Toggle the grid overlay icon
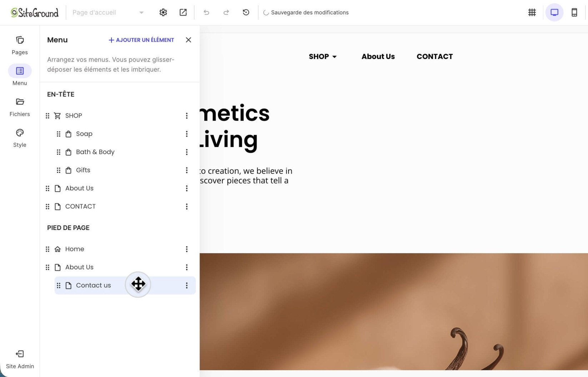Screen dimensions: 588x377 click(532, 13)
